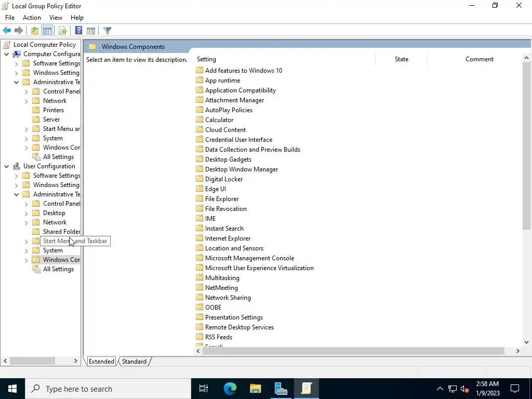
Task: Select the Calculator folder item
Action: click(x=219, y=120)
